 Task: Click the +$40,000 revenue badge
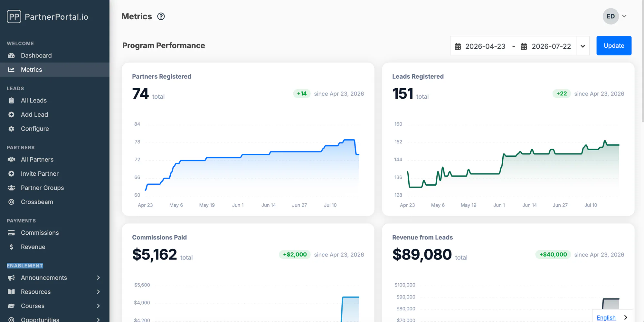tap(553, 255)
